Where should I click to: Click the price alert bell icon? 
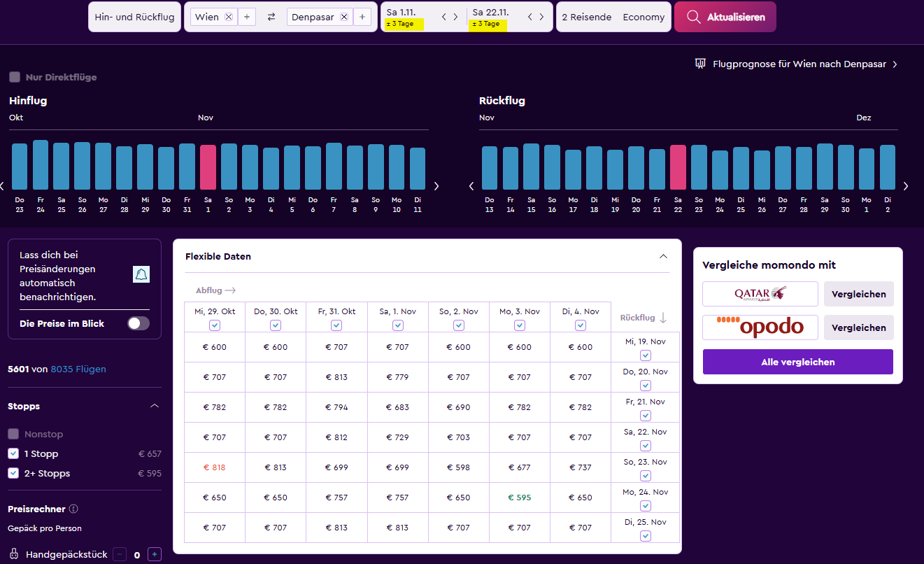click(141, 274)
